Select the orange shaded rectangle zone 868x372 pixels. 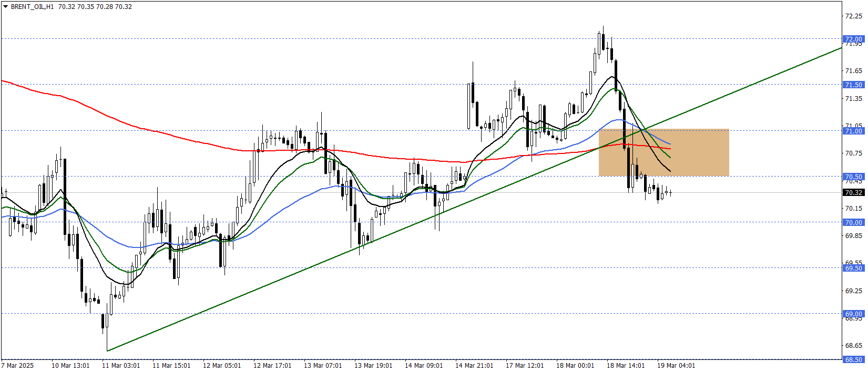[664, 152]
